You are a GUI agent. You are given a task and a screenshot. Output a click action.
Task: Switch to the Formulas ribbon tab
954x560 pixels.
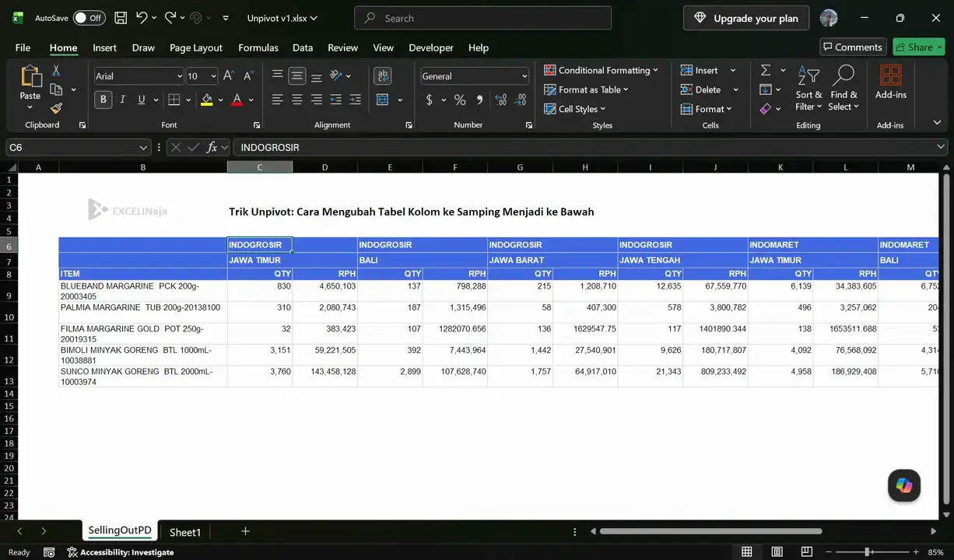(x=258, y=47)
